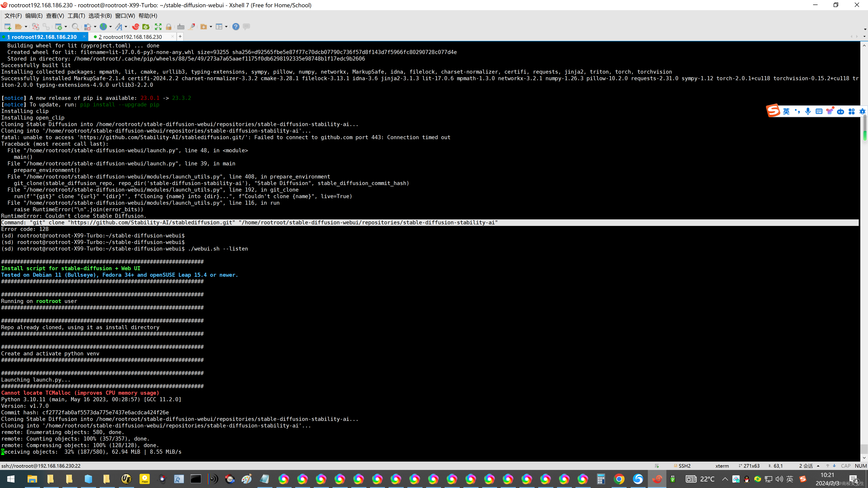Expand the color scheme dropdown arrow
The width and height of the screenshot is (868, 488).
click(95, 27)
